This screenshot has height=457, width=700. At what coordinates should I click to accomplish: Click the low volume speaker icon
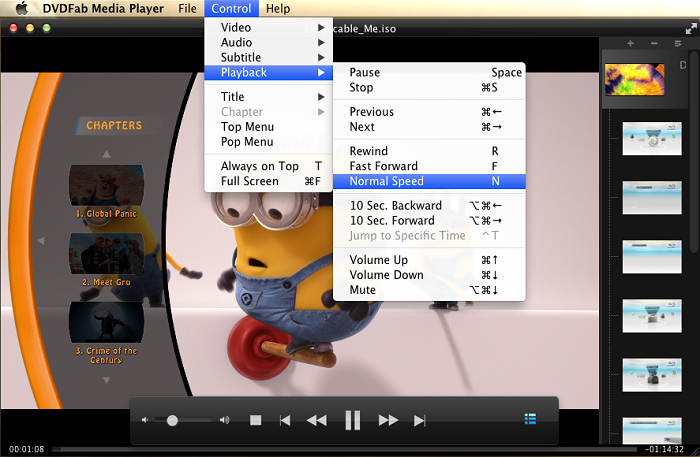145,420
